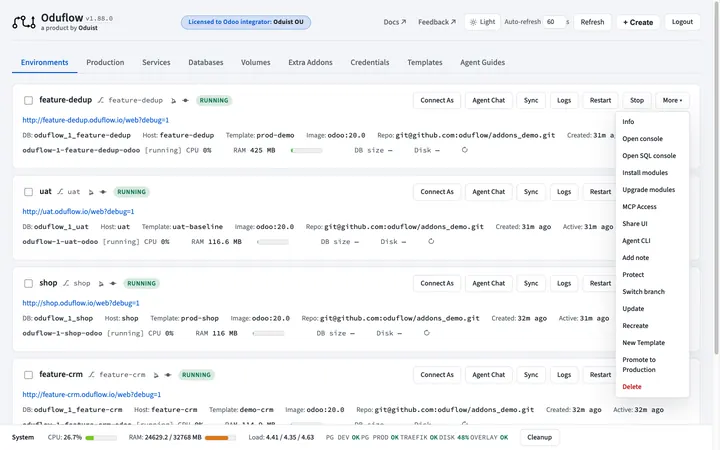Open the Databases tab

206,62
